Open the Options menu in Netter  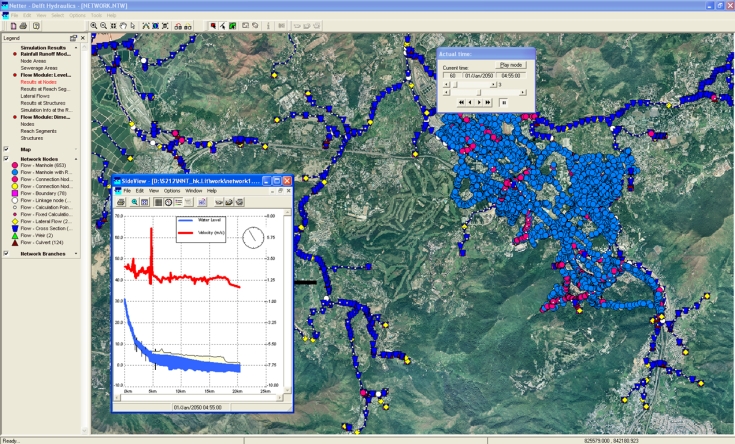click(x=77, y=15)
